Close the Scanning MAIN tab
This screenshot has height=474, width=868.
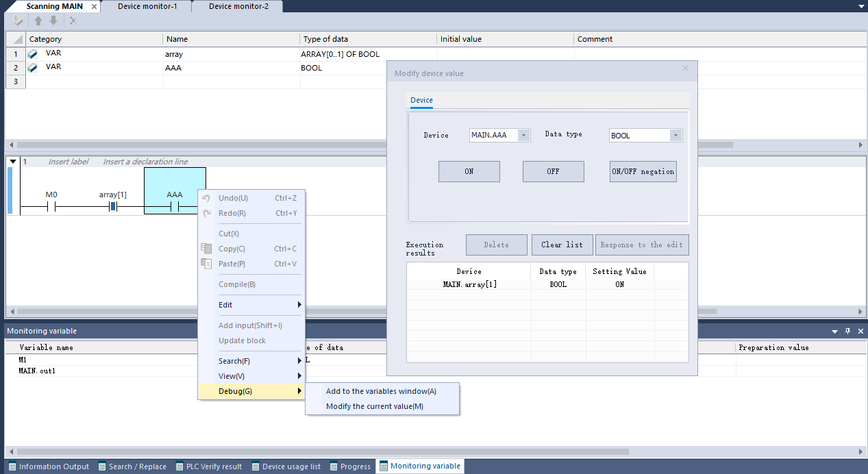point(94,7)
